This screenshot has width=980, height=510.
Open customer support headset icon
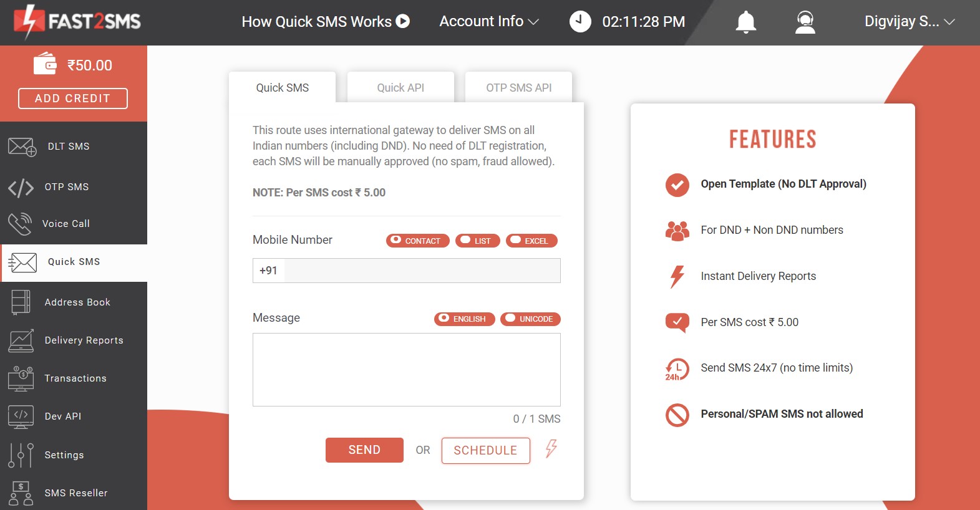pyautogui.click(x=805, y=22)
